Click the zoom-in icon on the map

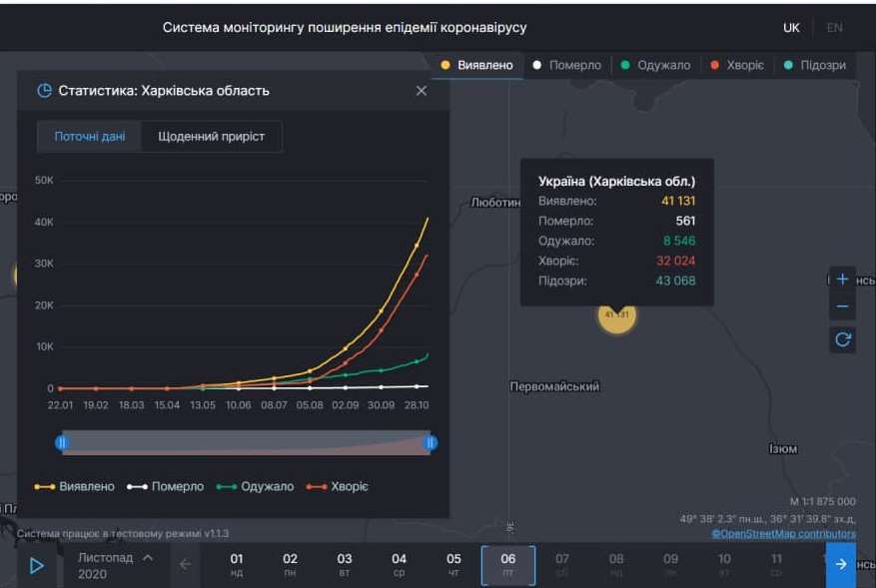point(842,278)
